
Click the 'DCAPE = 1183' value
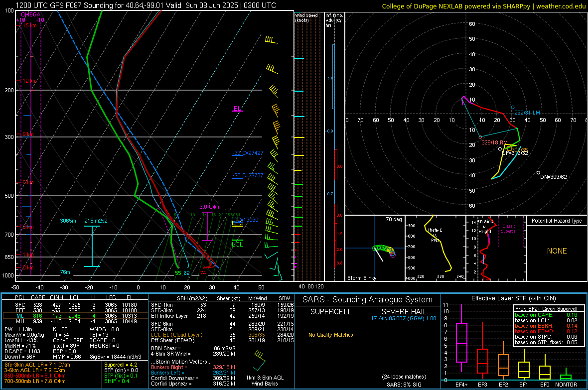[x=21, y=351]
